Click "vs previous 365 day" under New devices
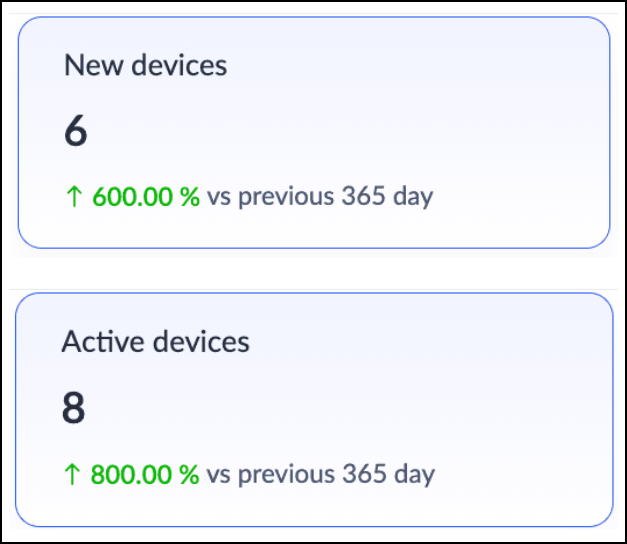Screen dimensions: 627x544 (320, 196)
